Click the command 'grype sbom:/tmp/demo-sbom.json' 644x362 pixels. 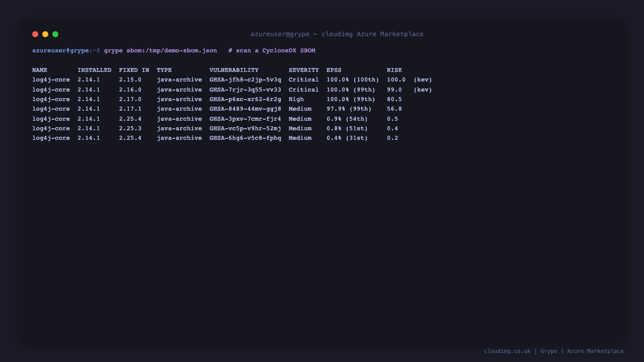[160, 51]
